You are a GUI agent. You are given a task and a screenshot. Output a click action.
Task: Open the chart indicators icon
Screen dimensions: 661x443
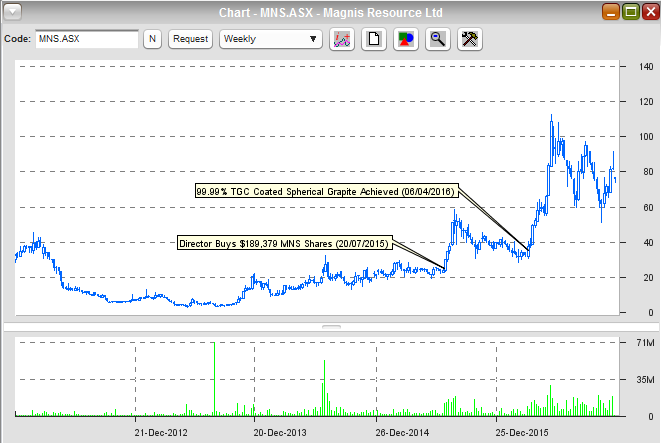coord(342,39)
